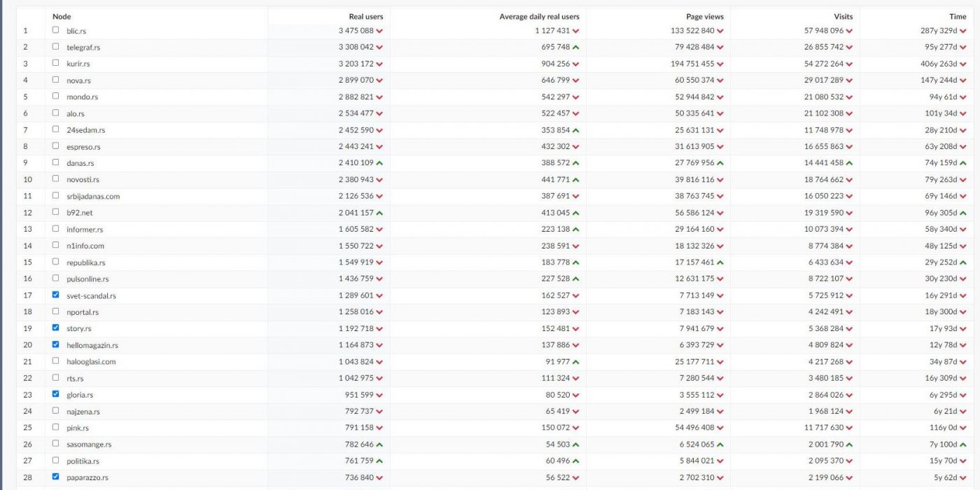Click green arrow beside 2 001 790

[849, 444]
